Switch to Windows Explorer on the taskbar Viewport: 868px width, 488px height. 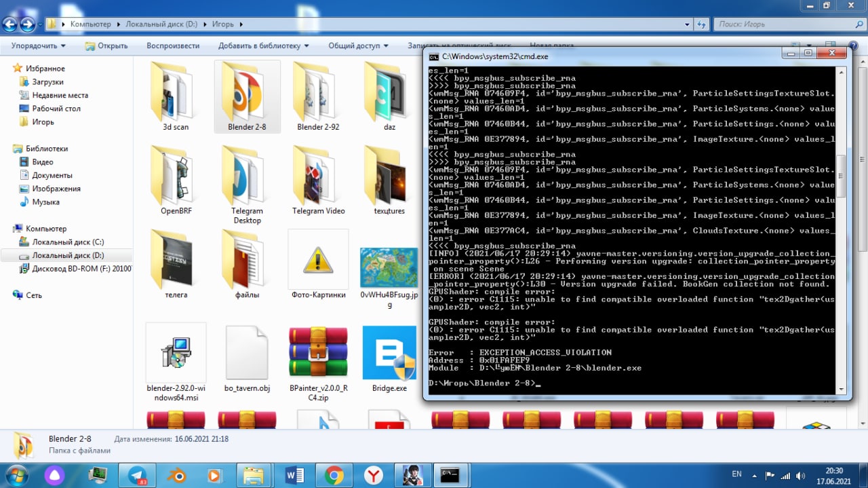click(x=252, y=475)
